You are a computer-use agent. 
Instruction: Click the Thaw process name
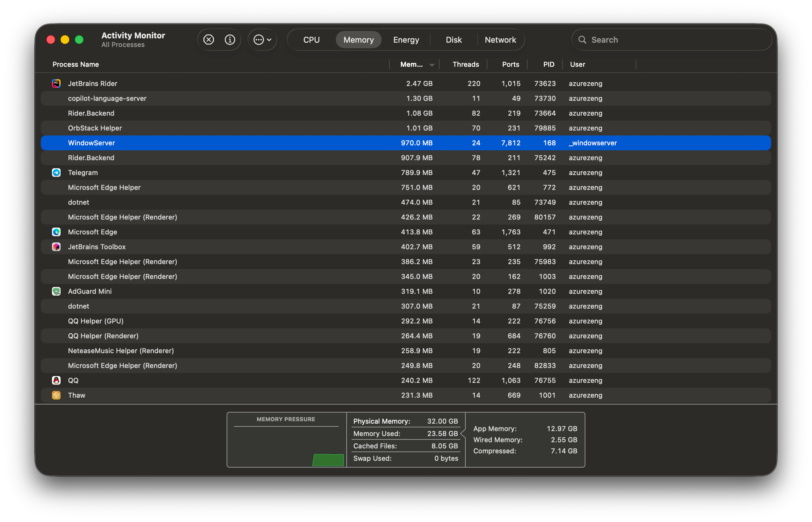pos(77,395)
